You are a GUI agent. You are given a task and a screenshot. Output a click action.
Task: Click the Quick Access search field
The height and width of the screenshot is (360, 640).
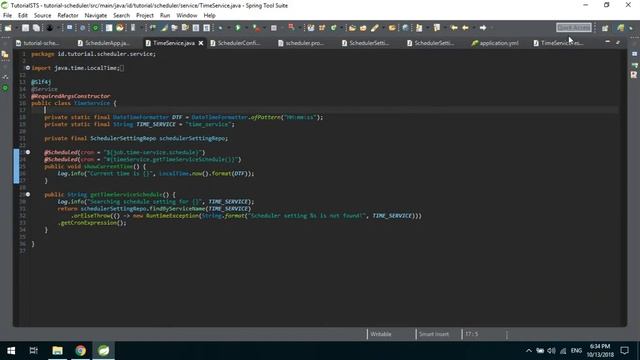point(573,27)
